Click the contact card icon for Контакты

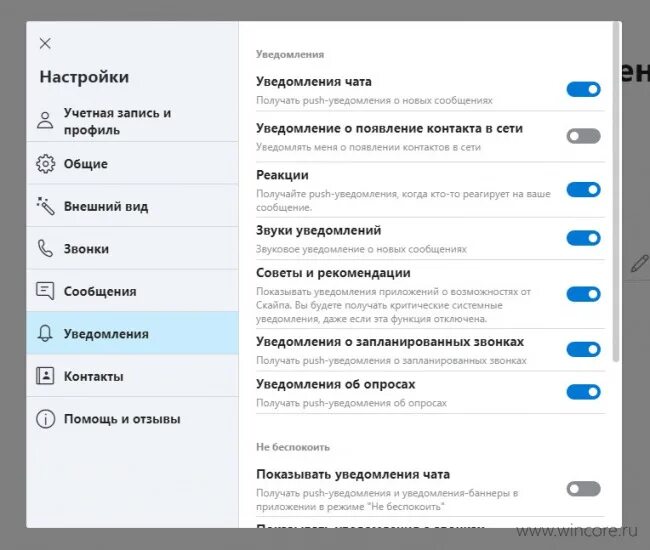click(45, 376)
